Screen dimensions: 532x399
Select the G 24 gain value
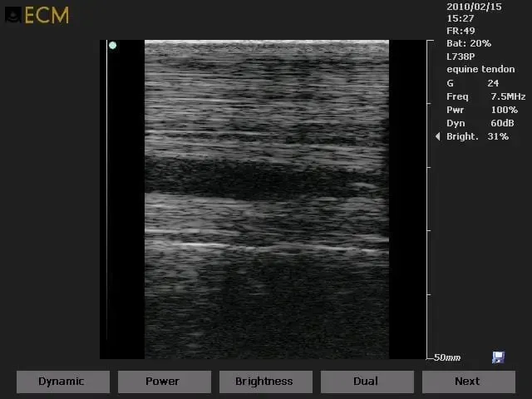[473, 83]
